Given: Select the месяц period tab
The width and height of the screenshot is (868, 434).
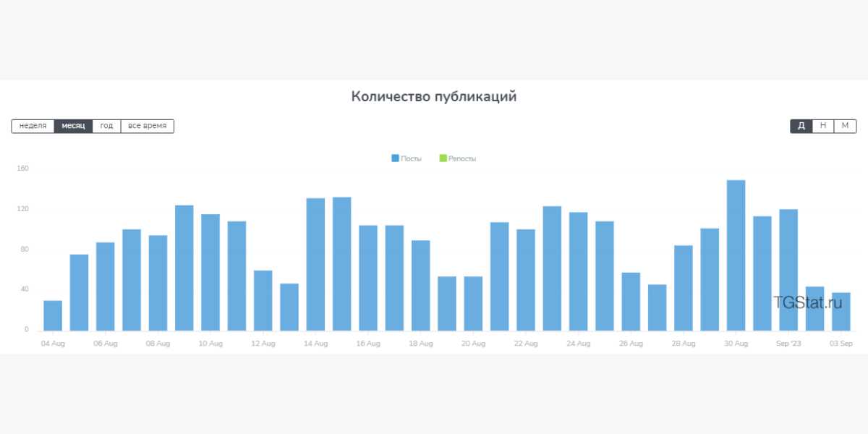Looking at the screenshot, I should click(73, 126).
